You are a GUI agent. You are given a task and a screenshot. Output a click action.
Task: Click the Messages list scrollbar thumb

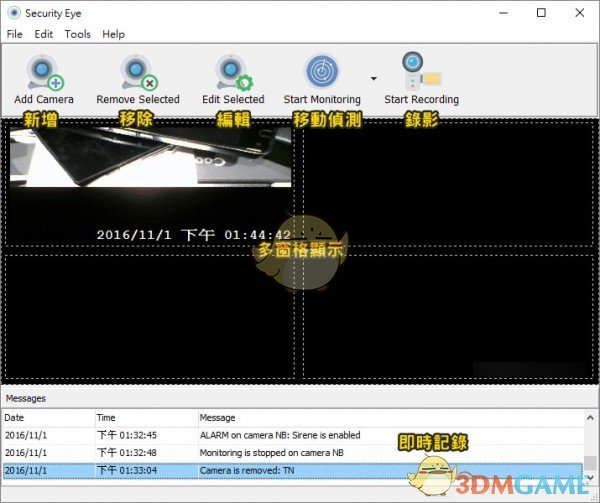[590, 463]
